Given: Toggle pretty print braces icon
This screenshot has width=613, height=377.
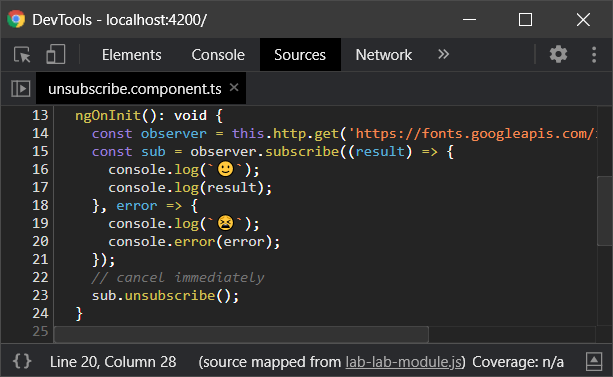Looking at the screenshot, I should click(x=22, y=361).
